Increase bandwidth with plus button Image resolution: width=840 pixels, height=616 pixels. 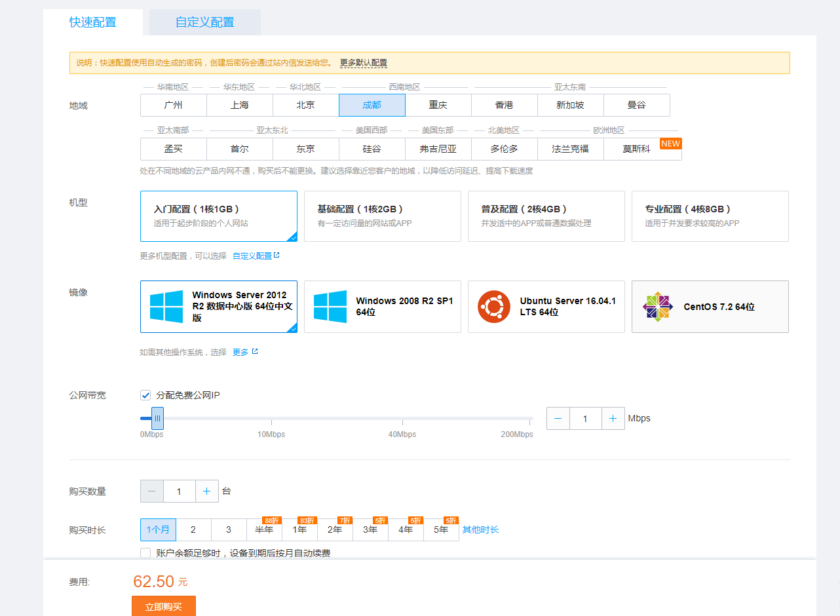pyautogui.click(x=613, y=418)
